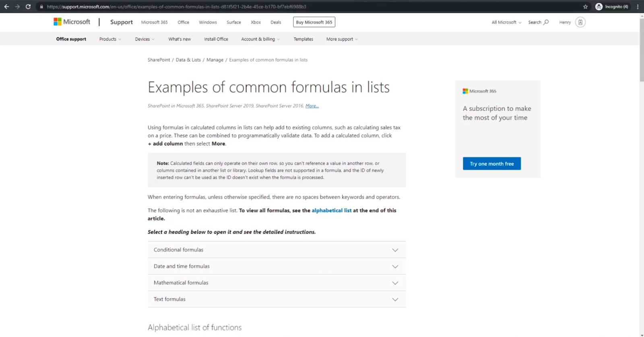Go to Install Office
The image size is (644, 337).
[216, 39]
